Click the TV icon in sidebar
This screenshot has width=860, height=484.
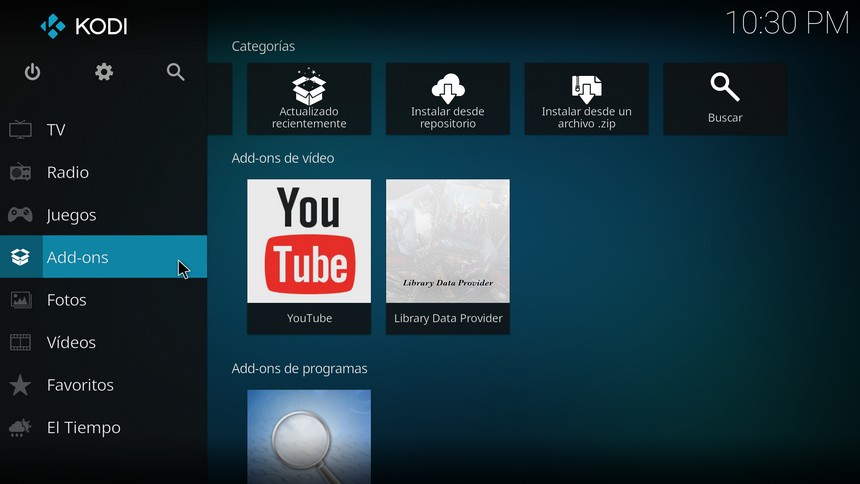[20, 130]
